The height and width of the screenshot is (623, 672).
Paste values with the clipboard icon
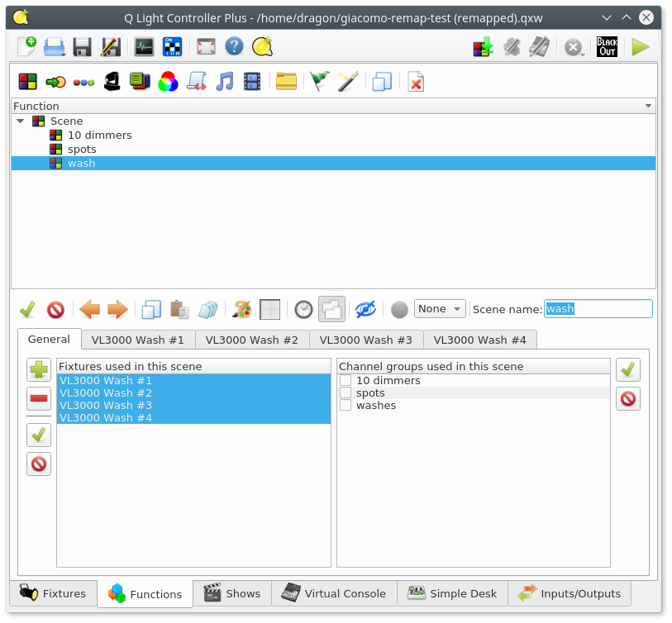click(x=179, y=309)
